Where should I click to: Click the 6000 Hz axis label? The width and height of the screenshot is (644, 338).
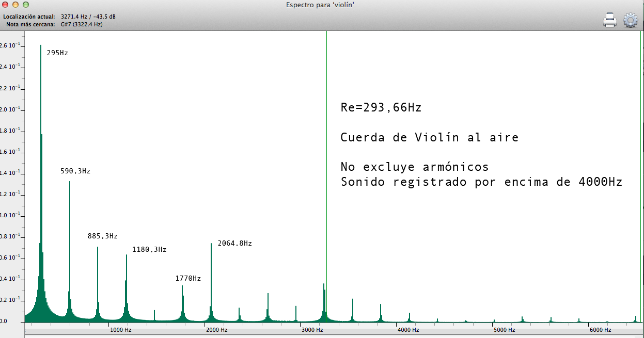click(600, 330)
